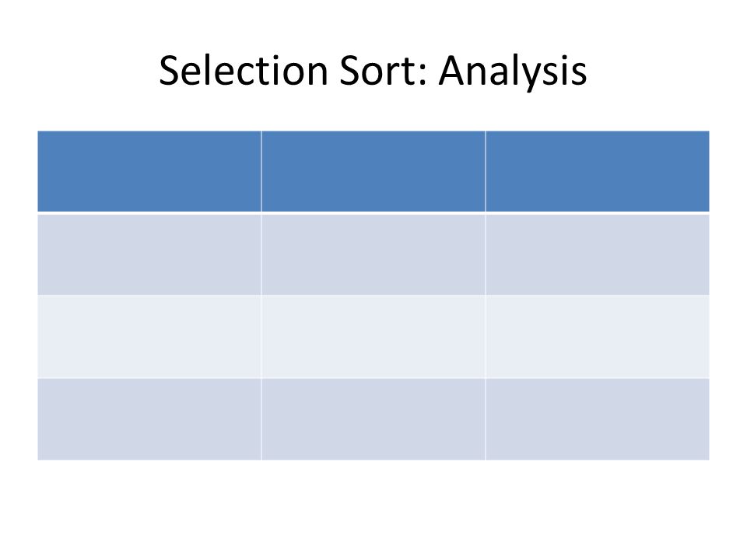
Task: Click middle-column cell in row below header
Action: (373, 254)
